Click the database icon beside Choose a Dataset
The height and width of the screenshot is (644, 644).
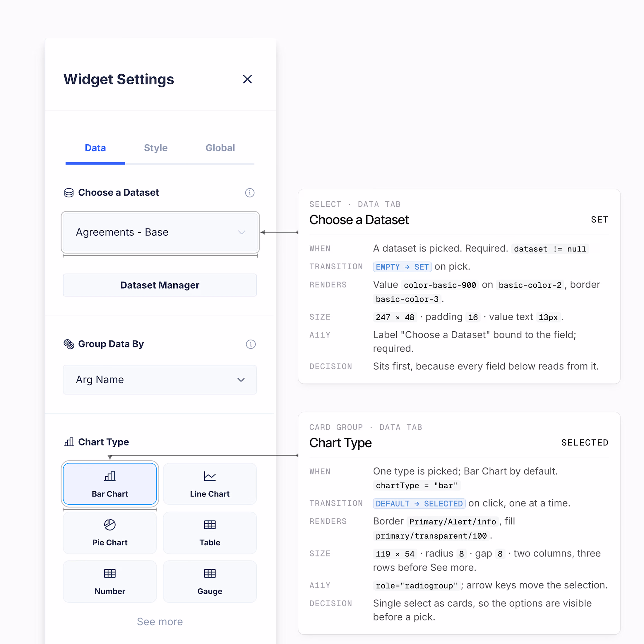coord(69,193)
